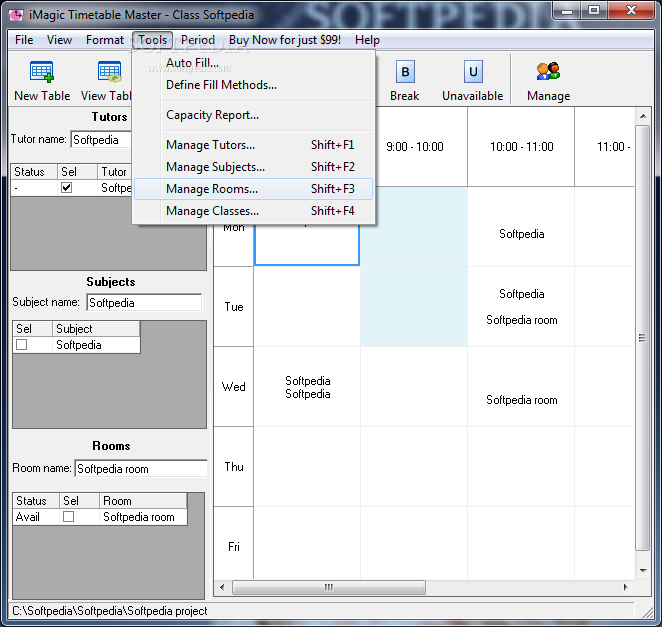The image size is (662, 627).
Task: Click the horizontal scrollbar left arrow
Action: tap(222, 587)
